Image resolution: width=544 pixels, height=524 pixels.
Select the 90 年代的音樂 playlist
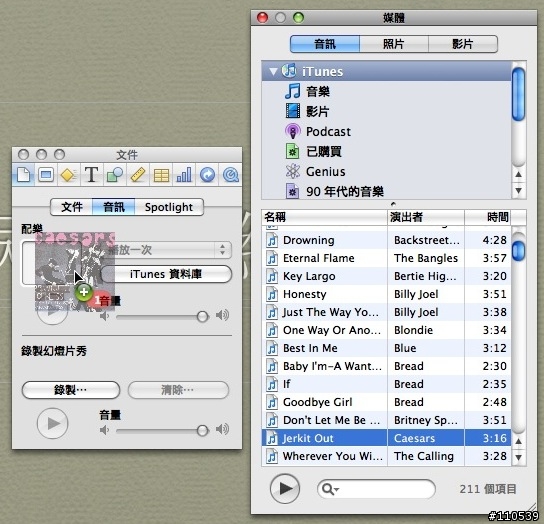point(386,191)
